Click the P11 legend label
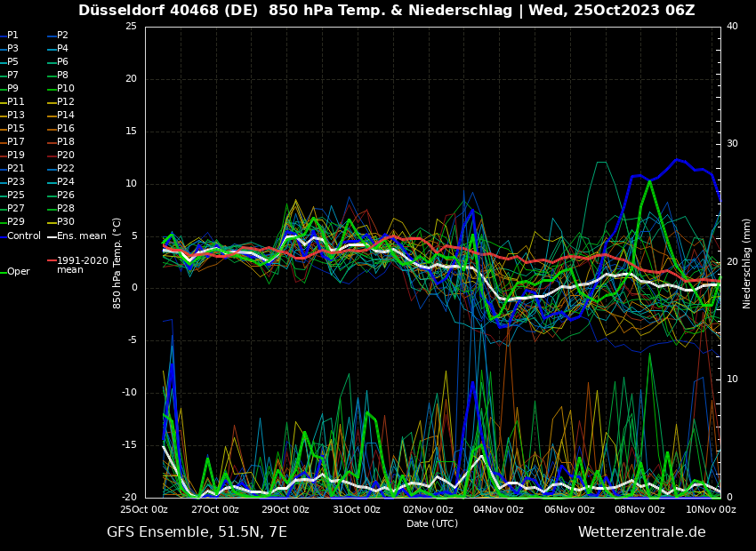Screen dimensions: 756x551 click(x=16, y=102)
